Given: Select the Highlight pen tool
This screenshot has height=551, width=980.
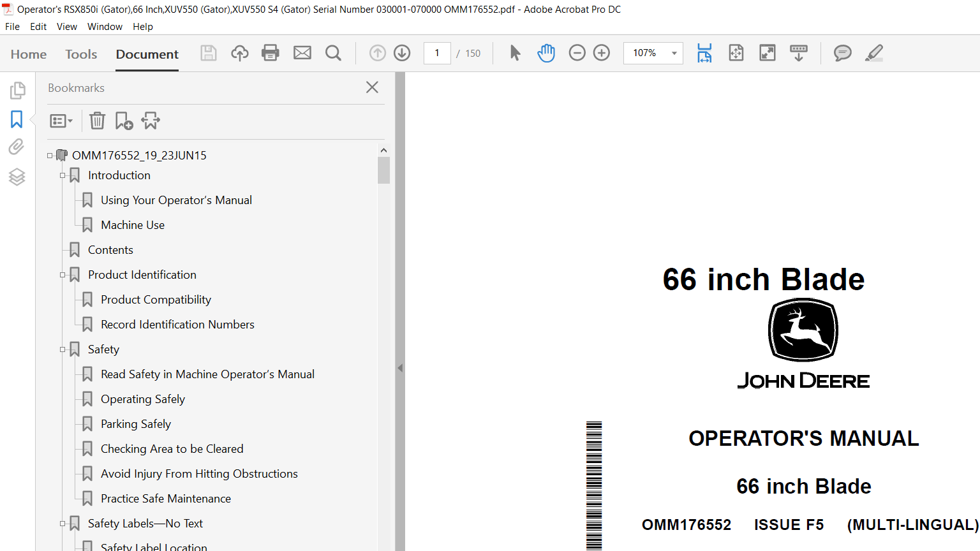Looking at the screenshot, I should pos(874,53).
